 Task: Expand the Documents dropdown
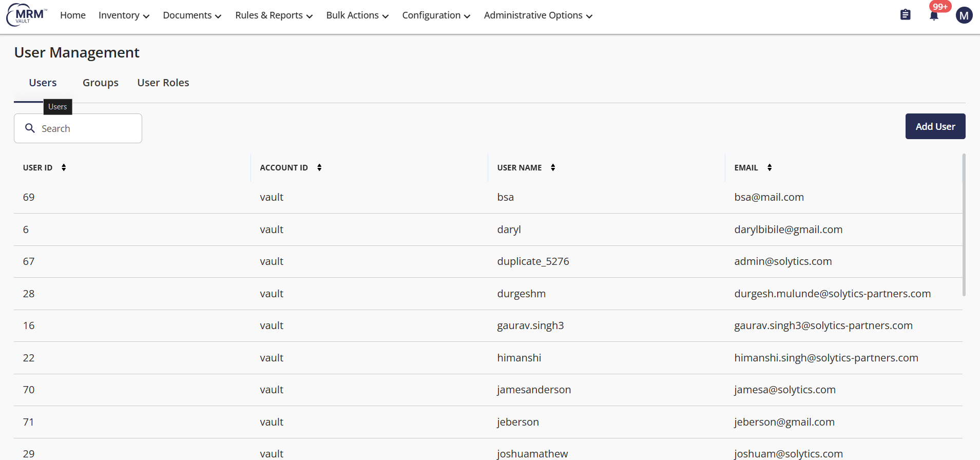coord(192,15)
